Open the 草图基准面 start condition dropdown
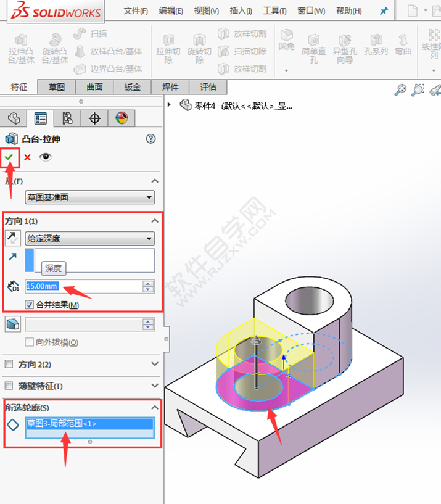The image size is (441, 504). pos(89,197)
